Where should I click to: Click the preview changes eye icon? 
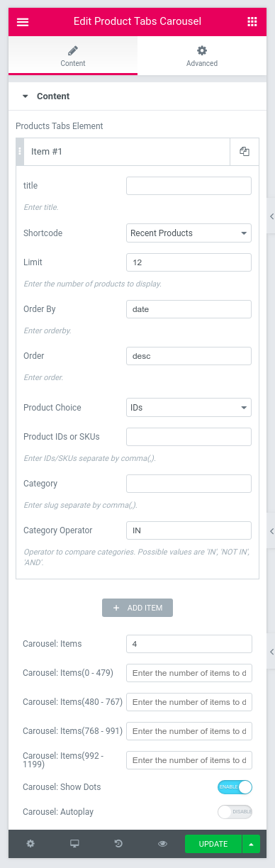point(163,844)
